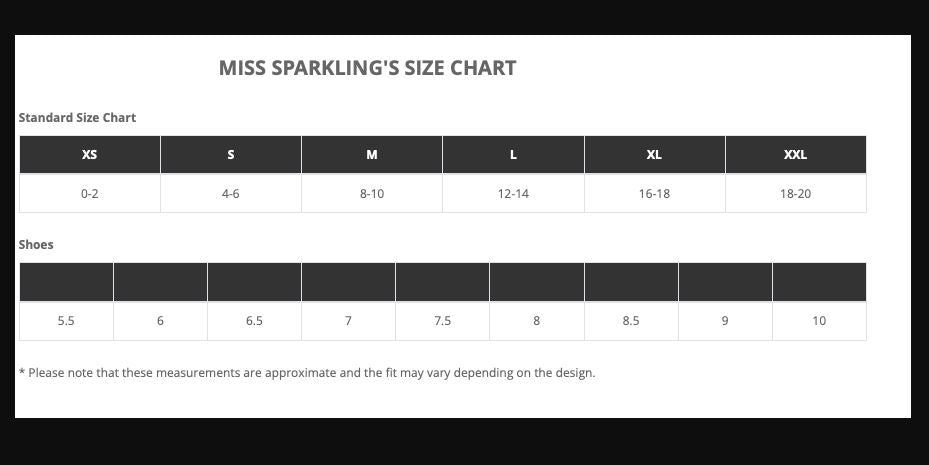Click shoe size 10 cell
This screenshot has width=929, height=465.
coord(819,321)
